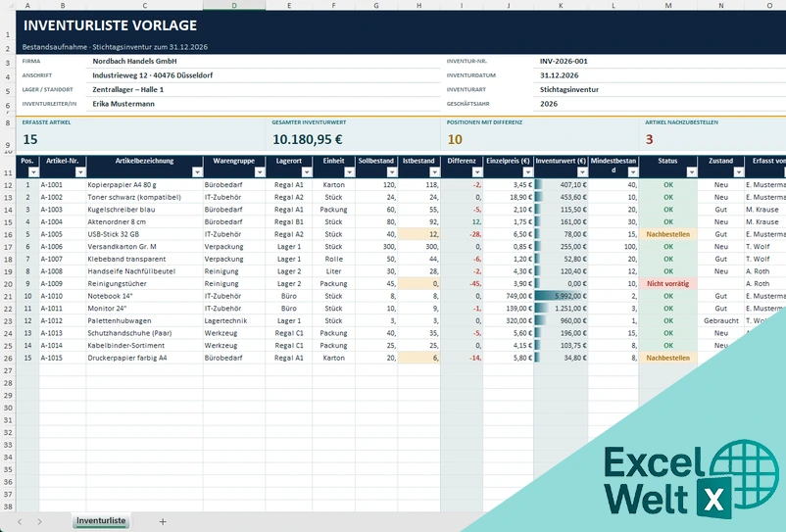Viewport: 786px width, 532px height.
Task: Select the Gebraucht condition cell
Action: (x=721, y=320)
